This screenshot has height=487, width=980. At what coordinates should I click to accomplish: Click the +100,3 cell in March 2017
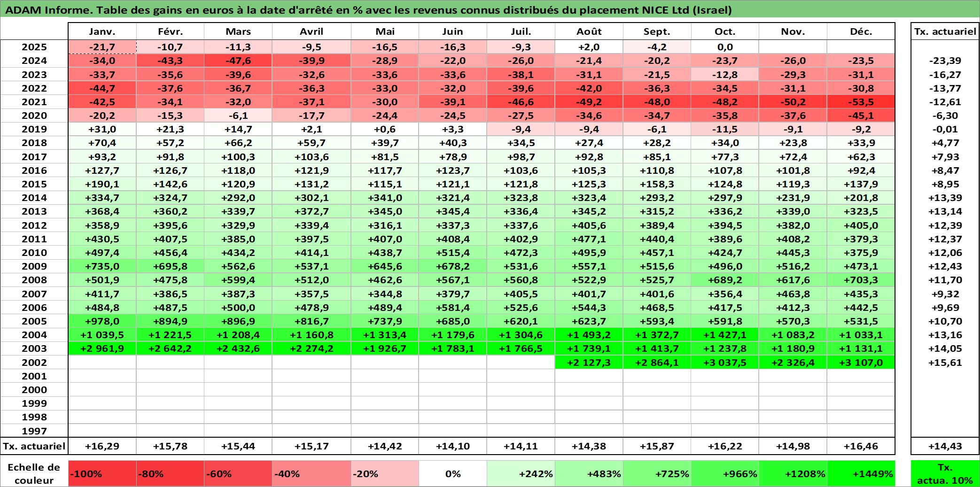[238, 157]
